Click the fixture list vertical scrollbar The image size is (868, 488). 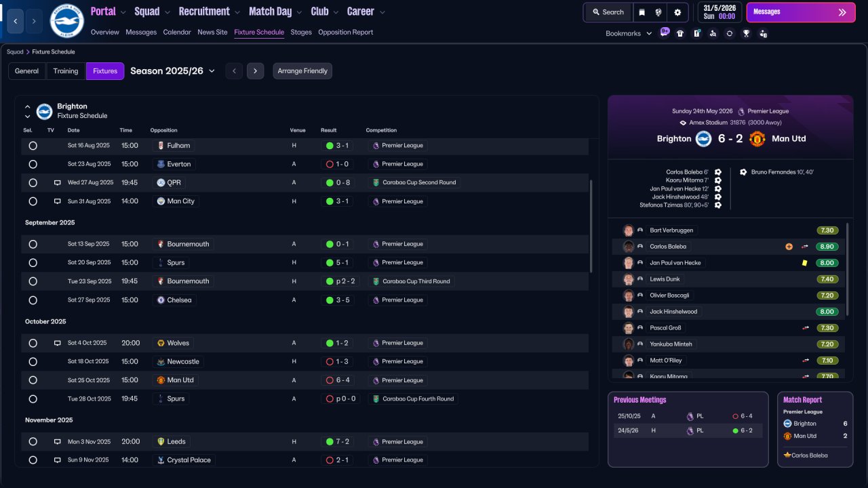(x=592, y=226)
